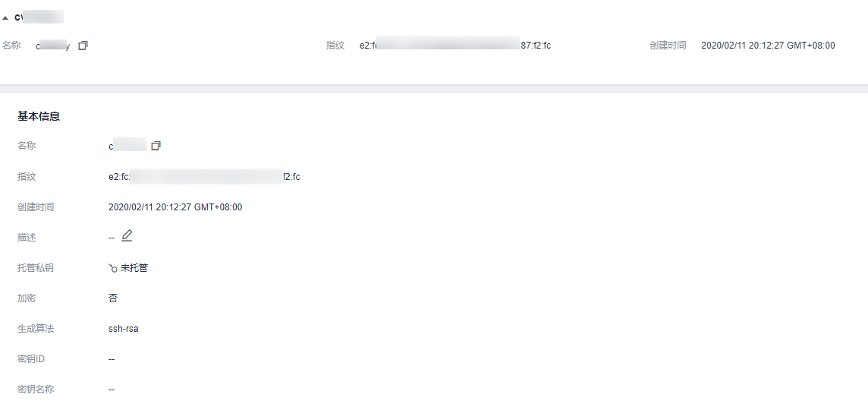Click the key icon beside 未托管
The width and height of the screenshot is (868, 407).
(x=113, y=268)
